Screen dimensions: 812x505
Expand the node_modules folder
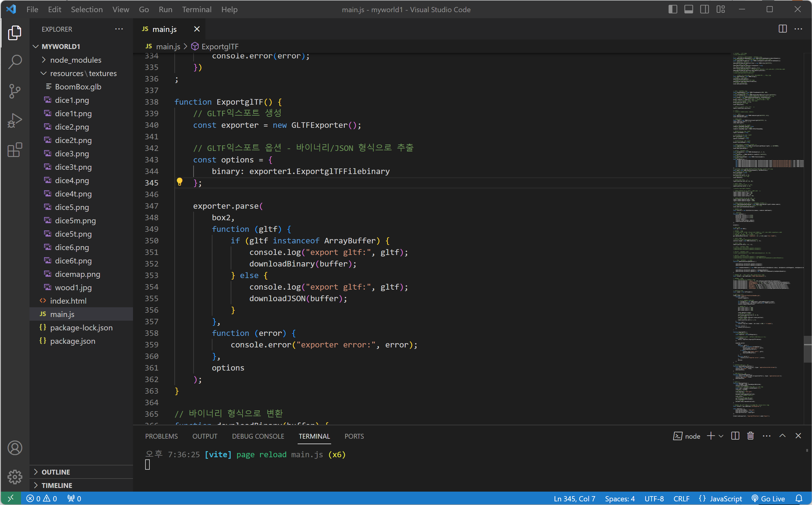point(75,60)
